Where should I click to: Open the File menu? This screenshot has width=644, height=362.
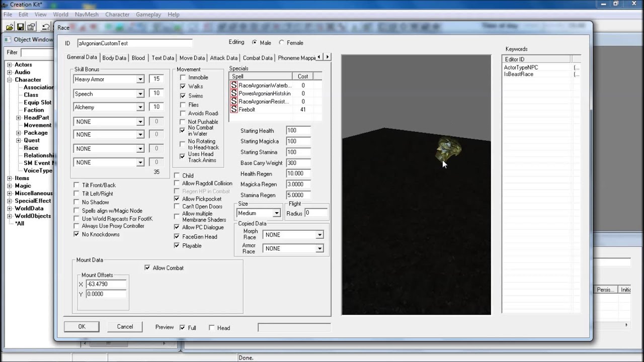pyautogui.click(x=8, y=15)
